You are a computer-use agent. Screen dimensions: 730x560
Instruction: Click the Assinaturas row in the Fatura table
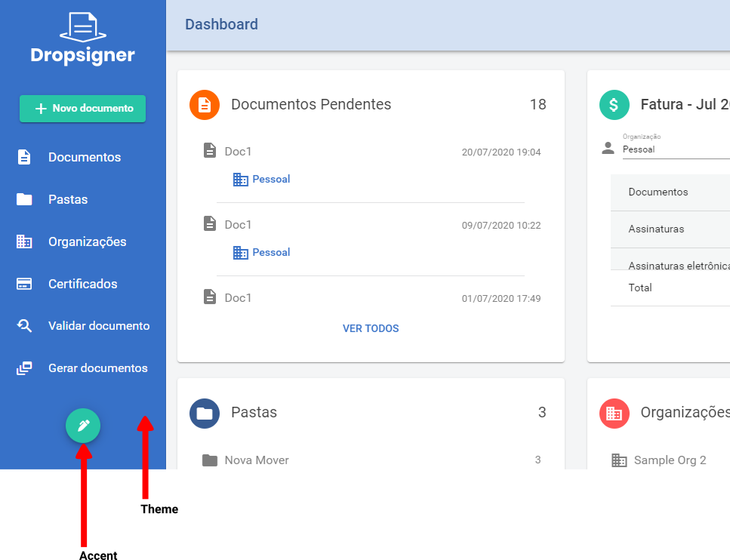(x=670, y=229)
